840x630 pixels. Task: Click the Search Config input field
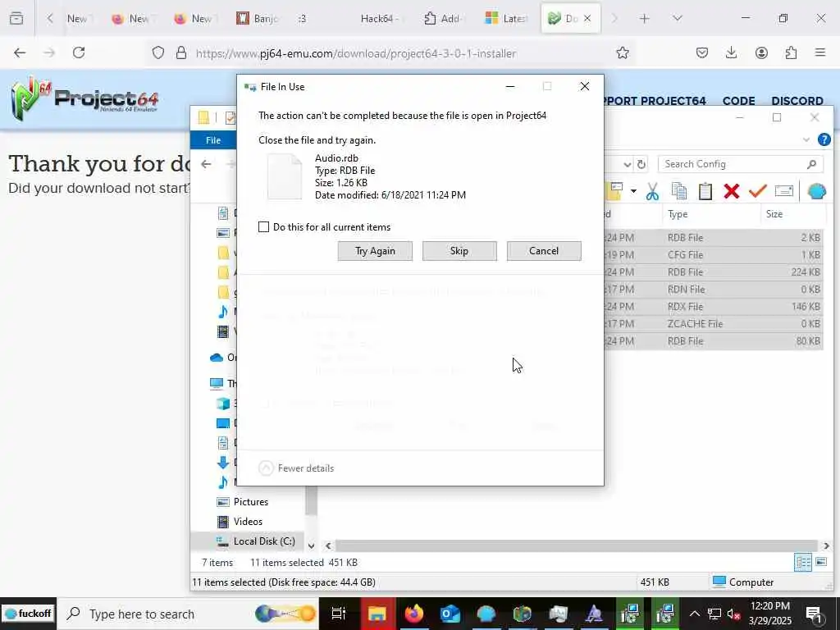click(x=741, y=164)
